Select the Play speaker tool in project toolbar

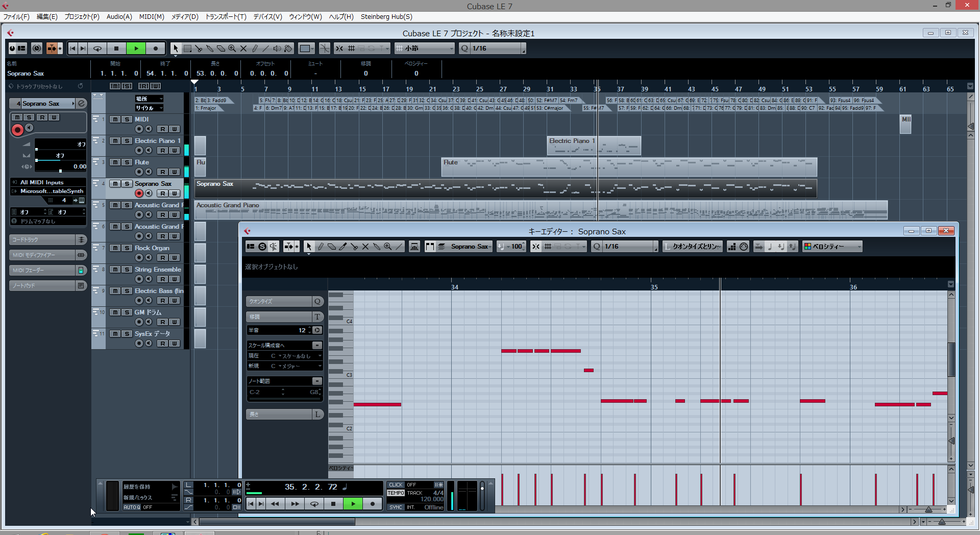[277, 48]
